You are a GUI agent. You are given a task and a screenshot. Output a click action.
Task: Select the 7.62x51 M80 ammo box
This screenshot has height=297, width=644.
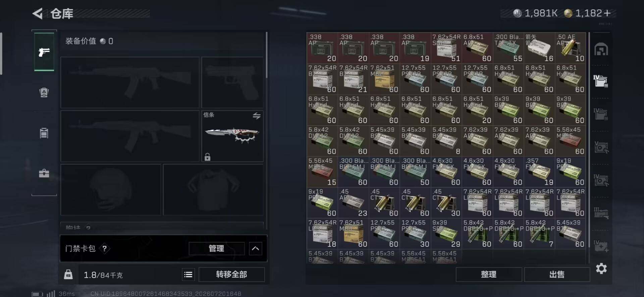point(353,234)
